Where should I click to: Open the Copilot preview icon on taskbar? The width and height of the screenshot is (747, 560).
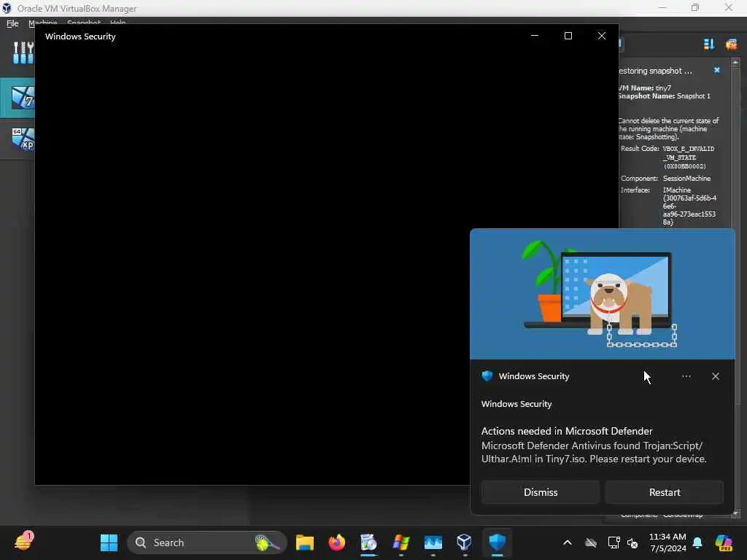[724, 542]
